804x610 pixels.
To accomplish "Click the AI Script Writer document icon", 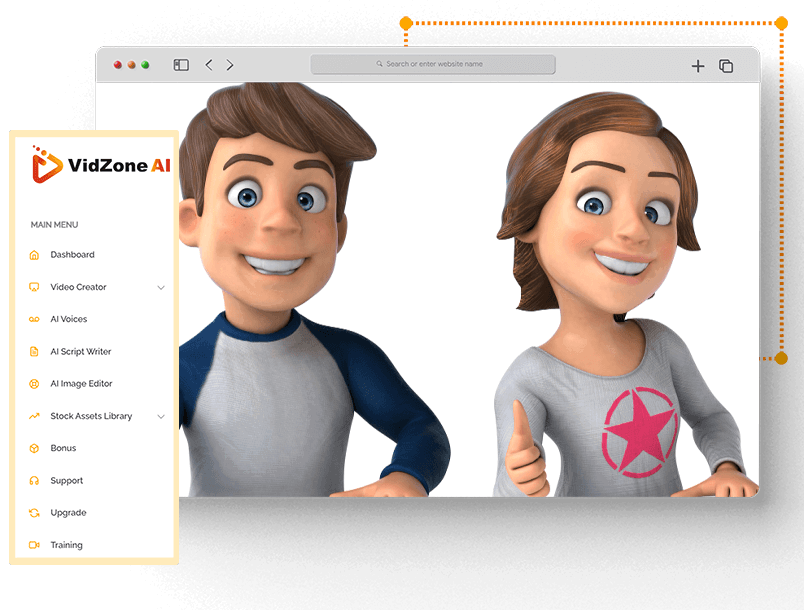I will coord(34,352).
